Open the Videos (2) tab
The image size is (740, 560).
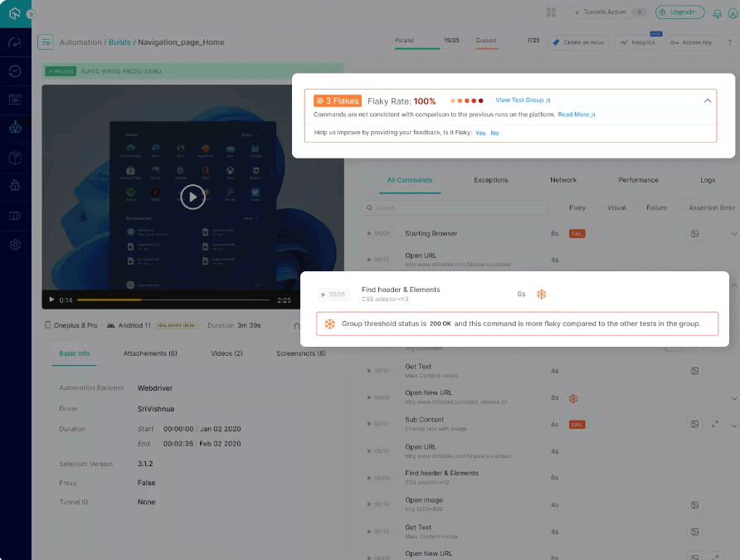226,353
